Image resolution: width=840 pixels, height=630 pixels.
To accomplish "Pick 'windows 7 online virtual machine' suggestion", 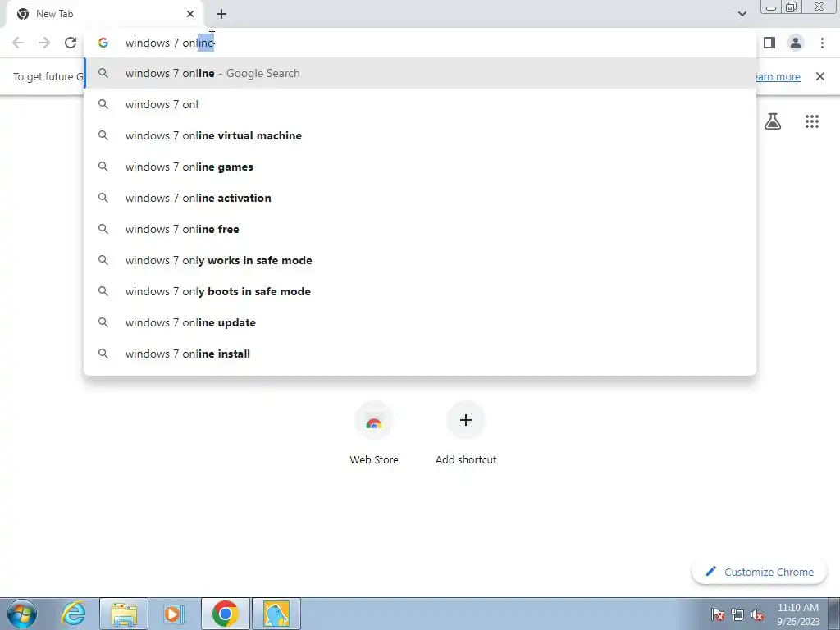I will click(x=420, y=135).
